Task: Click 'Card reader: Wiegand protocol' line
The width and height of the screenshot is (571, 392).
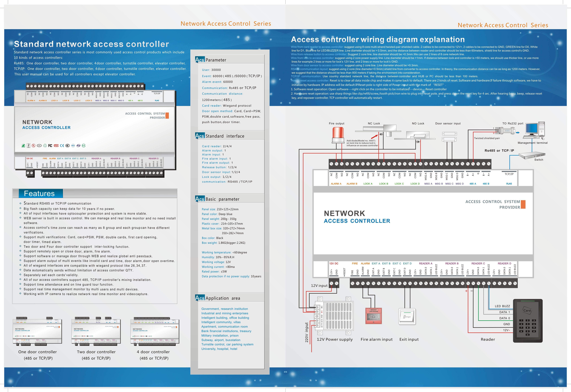Action: 227,106
